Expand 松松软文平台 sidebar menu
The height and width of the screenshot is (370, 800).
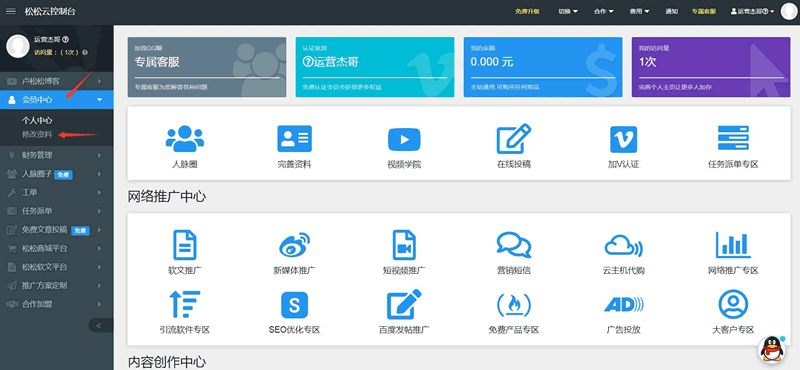[57, 267]
